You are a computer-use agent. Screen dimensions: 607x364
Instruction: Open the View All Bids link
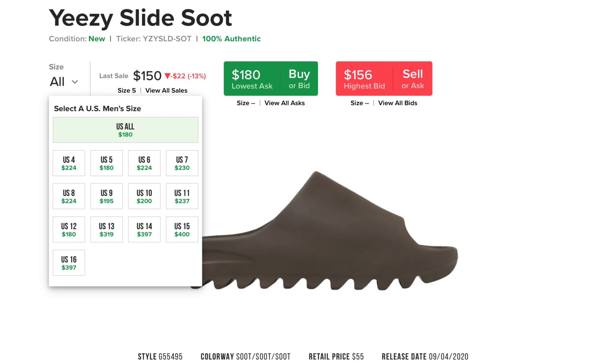[x=398, y=103]
